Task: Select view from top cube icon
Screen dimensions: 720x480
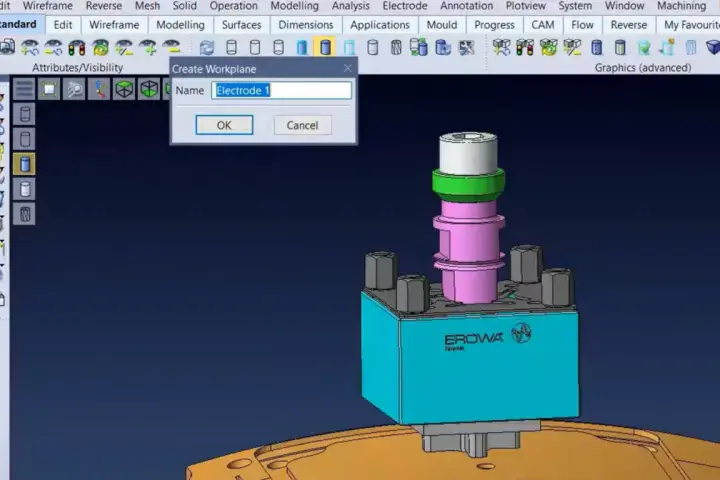Action: point(124,89)
